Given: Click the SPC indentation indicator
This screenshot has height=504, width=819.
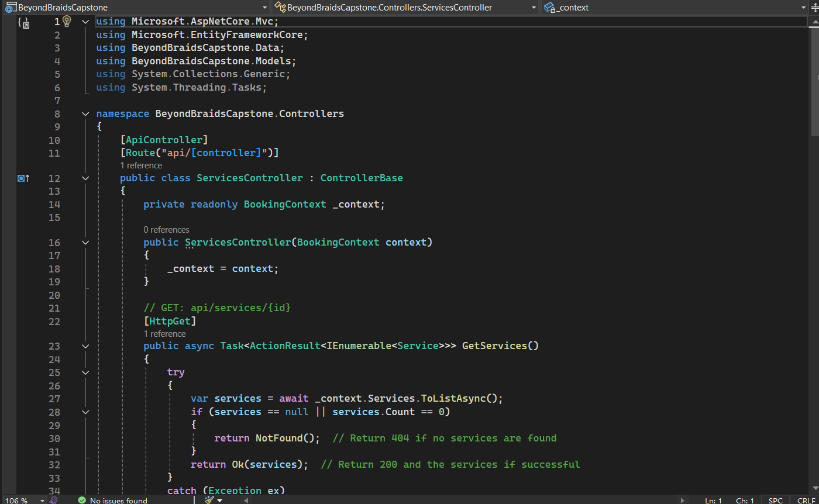Looking at the screenshot, I should tap(775, 500).
